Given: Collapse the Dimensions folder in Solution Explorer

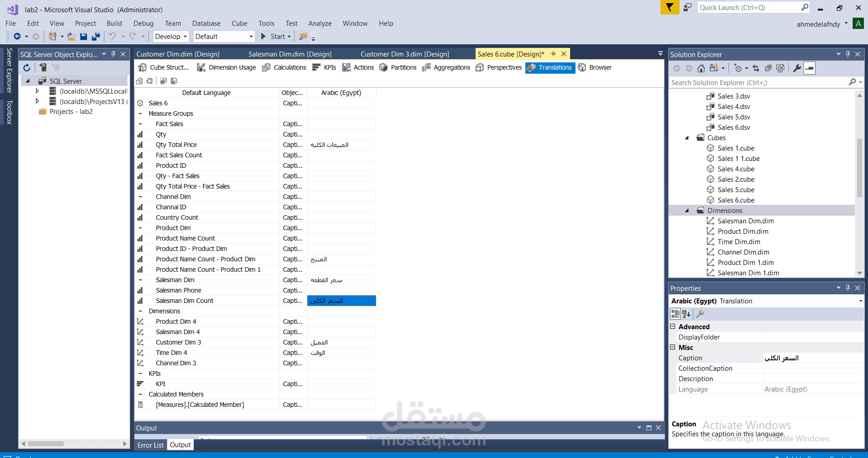Looking at the screenshot, I should [x=687, y=210].
